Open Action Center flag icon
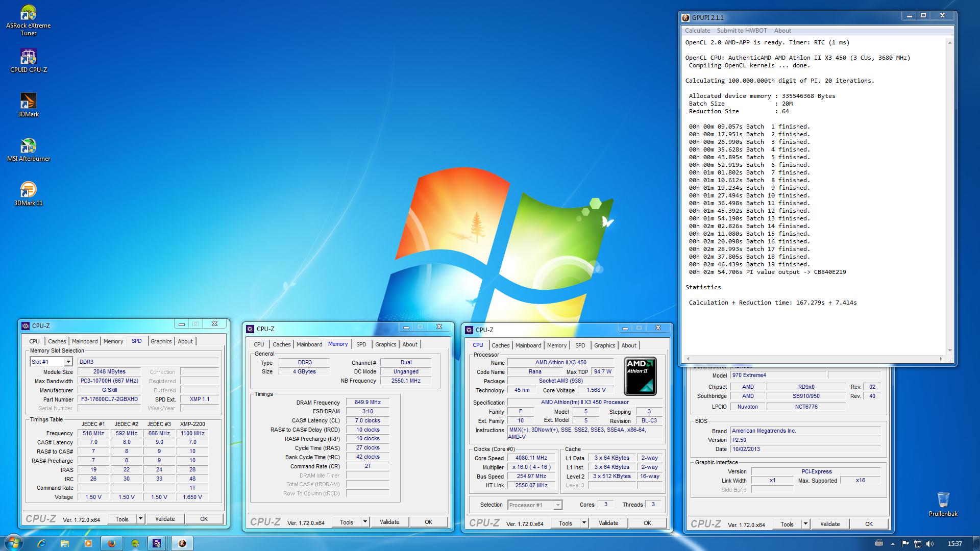This screenshot has height=551, width=980. click(x=905, y=543)
